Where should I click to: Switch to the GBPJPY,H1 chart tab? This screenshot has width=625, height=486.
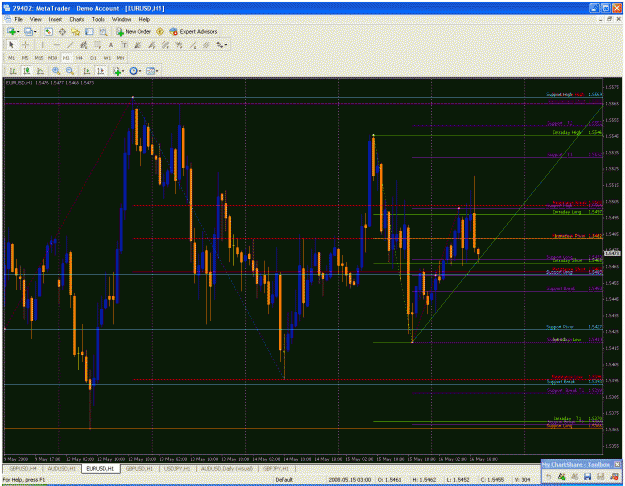coord(276,468)
